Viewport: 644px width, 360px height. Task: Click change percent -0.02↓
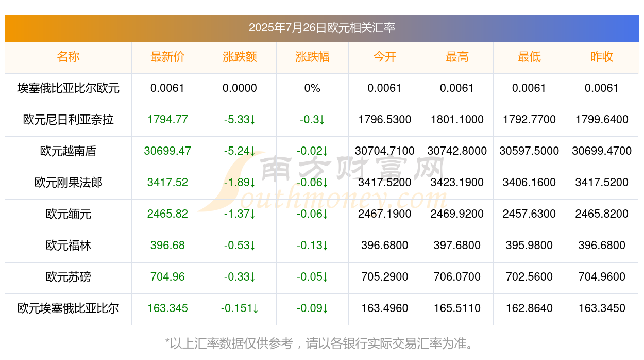(312, 151)
